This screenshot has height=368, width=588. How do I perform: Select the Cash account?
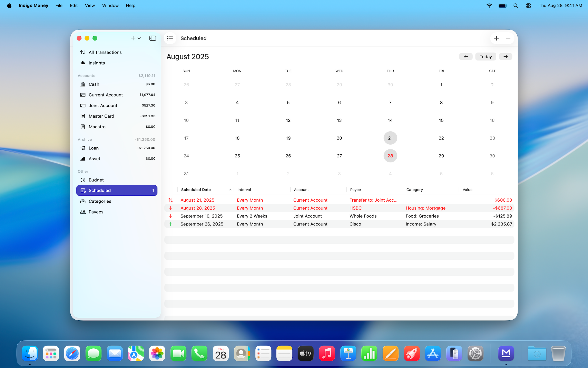click(x=117, y=84)
